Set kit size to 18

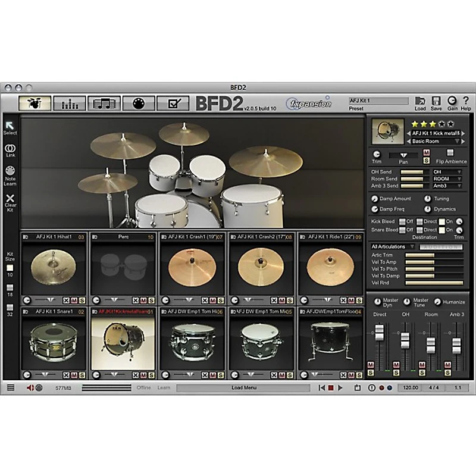click(10, 287)
